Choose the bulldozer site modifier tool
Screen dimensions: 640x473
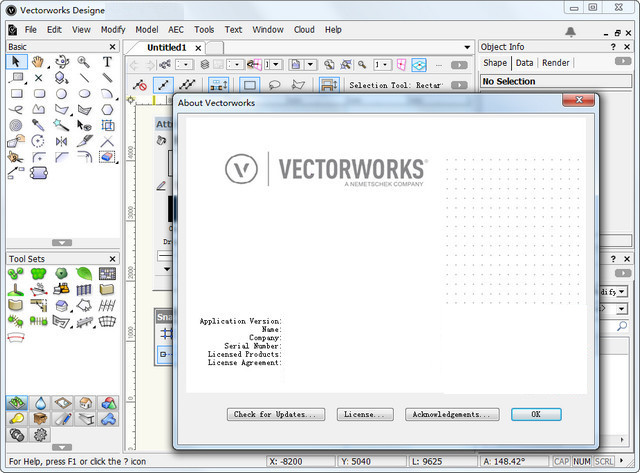(62, 289)
